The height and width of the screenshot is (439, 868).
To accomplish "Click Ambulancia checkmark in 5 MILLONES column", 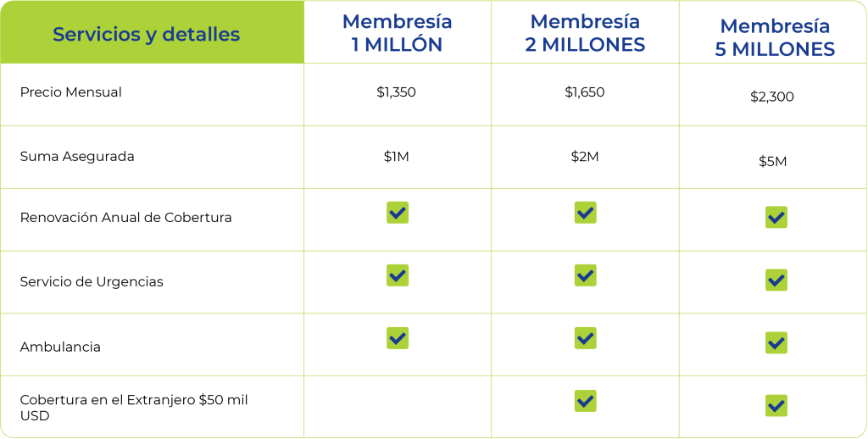I will click(776, 343).
